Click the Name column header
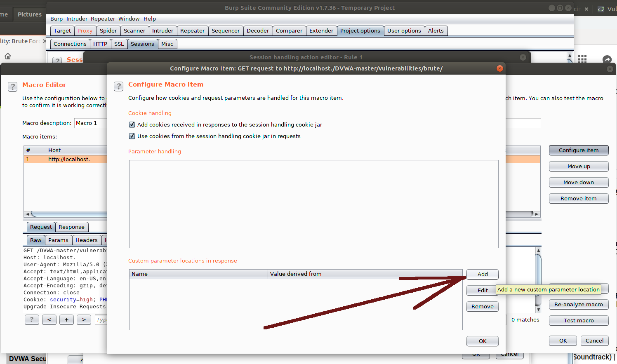Screen dimensions: 617x364 198,274
